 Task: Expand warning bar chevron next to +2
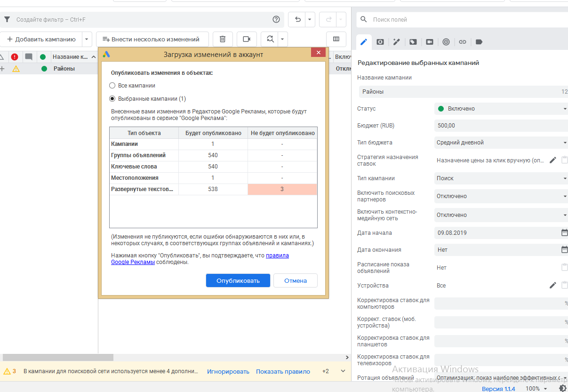pos(343,371)
